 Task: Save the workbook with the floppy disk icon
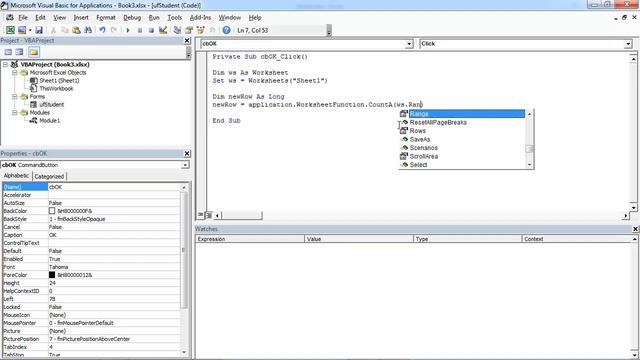point(39,30)
